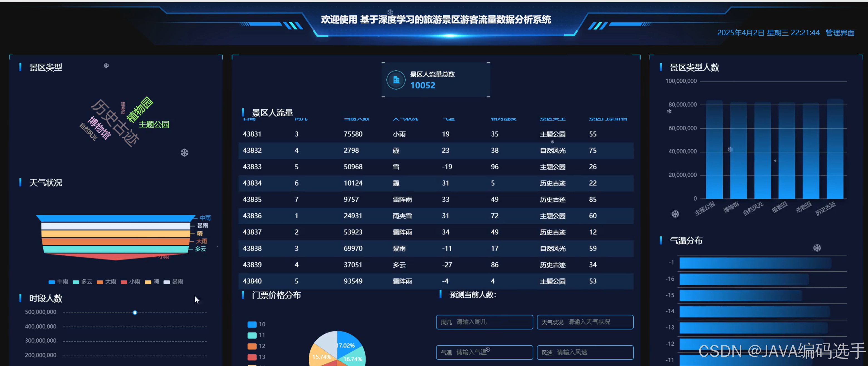Click visitor count 75580

pyautogui.click(x=353, y=134)
